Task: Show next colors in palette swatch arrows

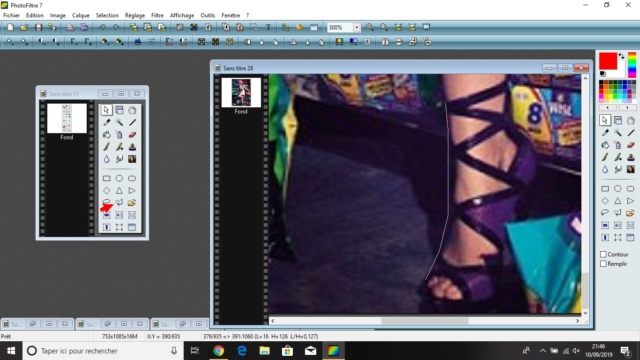Action: pos(627,108)
